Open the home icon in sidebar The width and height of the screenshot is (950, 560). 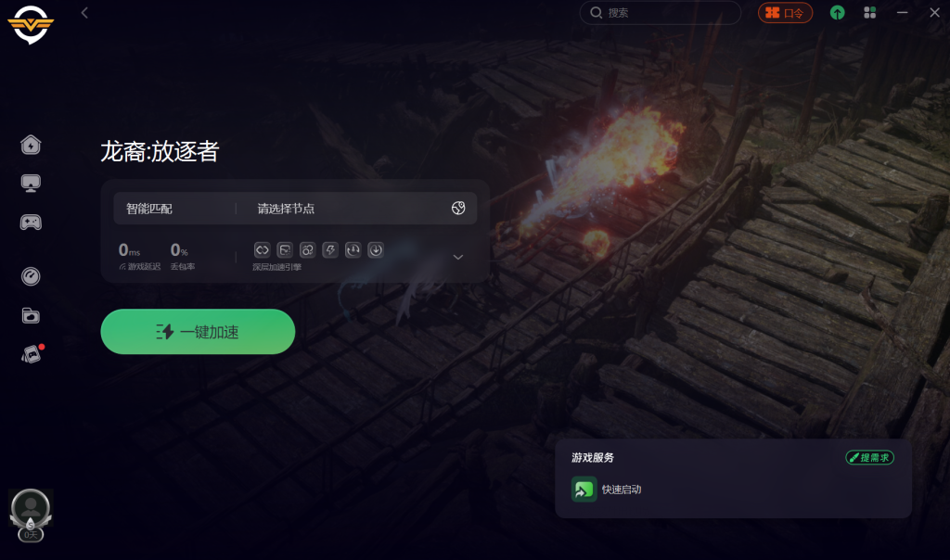(31, 145)
